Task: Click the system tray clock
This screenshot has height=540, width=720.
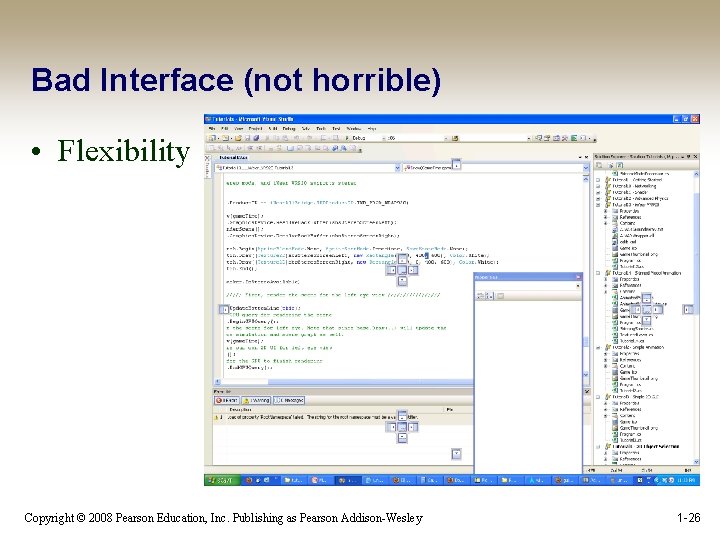Action: coord(686,480)
